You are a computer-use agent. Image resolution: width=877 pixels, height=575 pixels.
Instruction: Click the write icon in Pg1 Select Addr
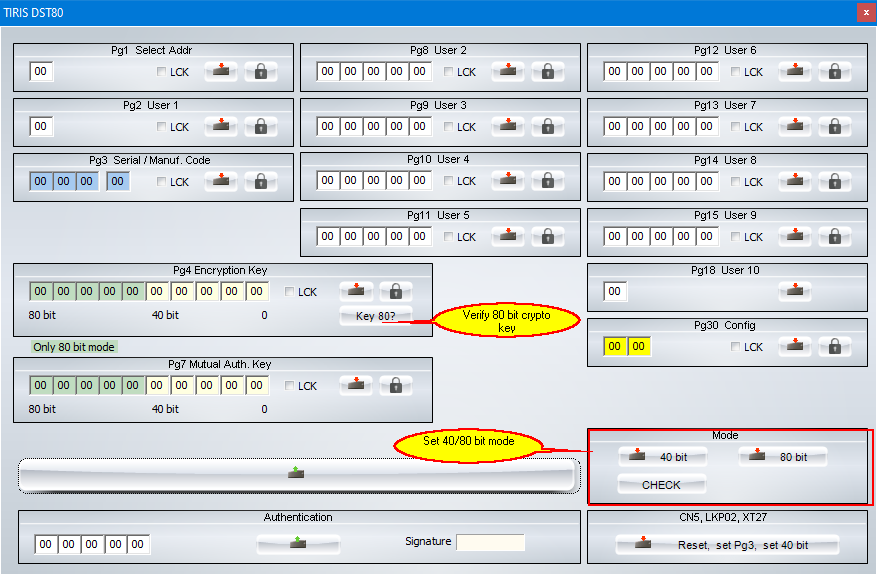[221, 72]
